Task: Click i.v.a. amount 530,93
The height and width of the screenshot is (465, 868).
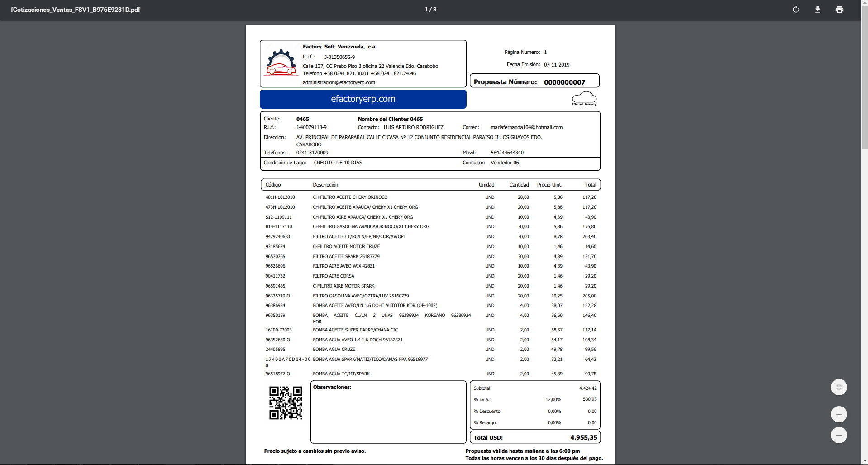Action: point(590,399)
